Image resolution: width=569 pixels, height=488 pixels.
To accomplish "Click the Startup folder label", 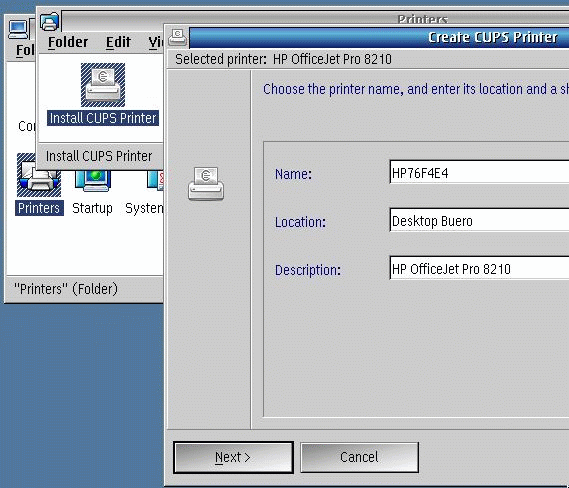I will pyautogui.click(x=92, y=208).
